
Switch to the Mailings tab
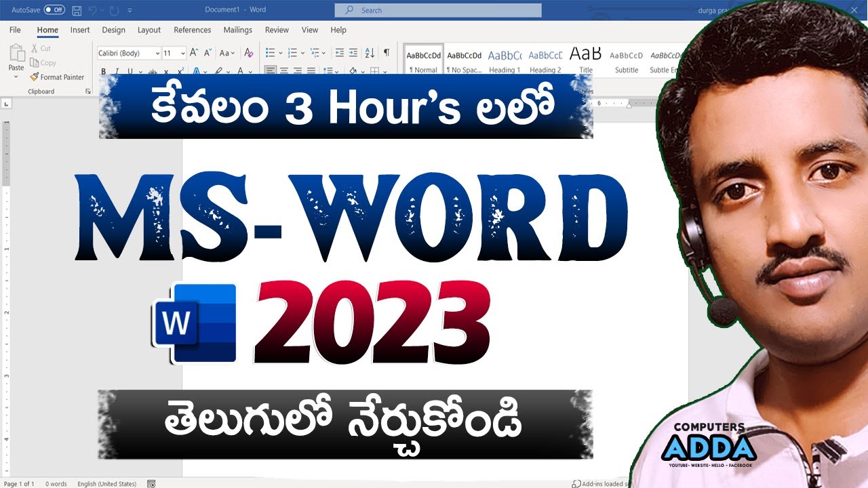coord(237,30)
